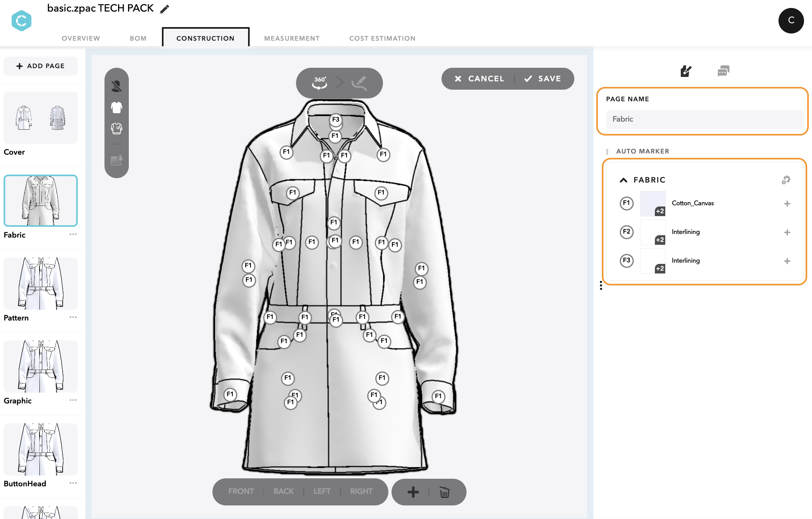Toggle hide avatar icon in left toolbar
This screenshot has height=519, width=812.
click(x=116, y=86)
